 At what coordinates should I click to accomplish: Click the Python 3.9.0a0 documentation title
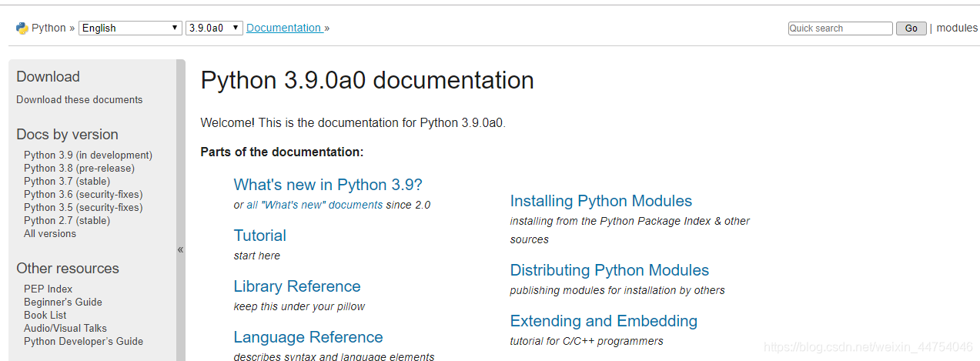tap(367, 80)
